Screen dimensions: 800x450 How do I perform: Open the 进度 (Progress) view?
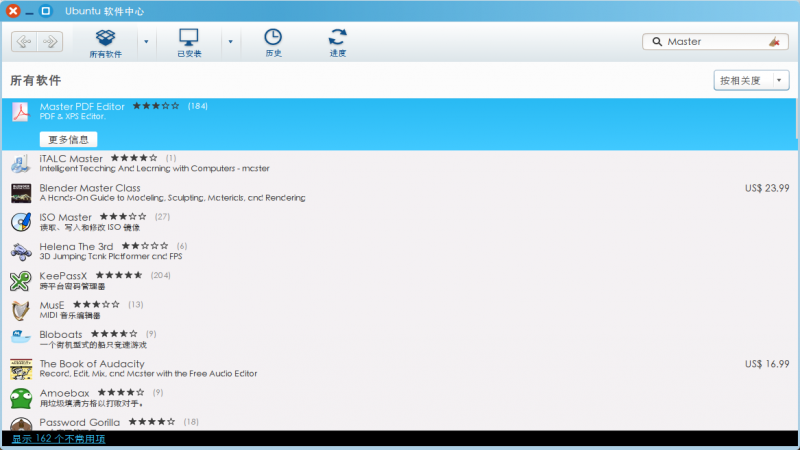337,42
